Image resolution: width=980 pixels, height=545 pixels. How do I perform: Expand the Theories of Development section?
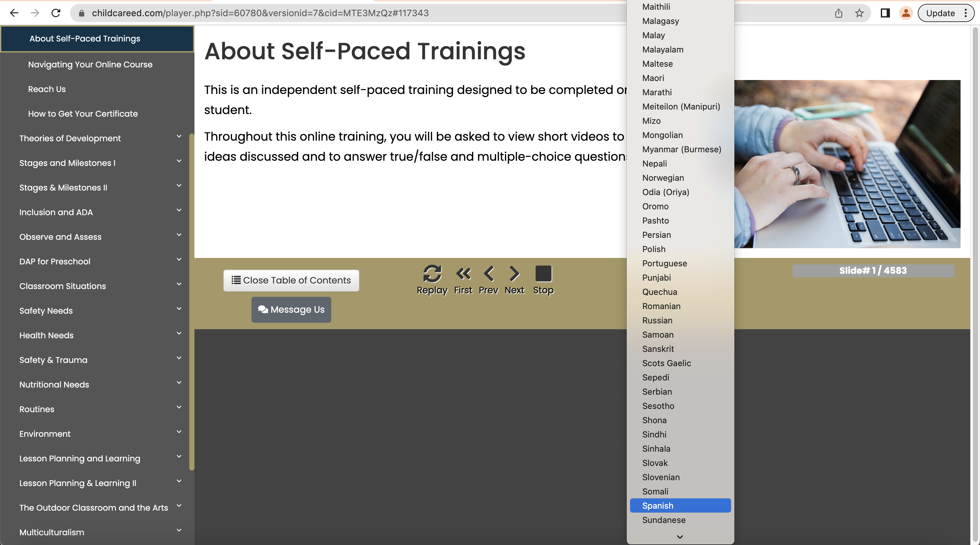(179, 136)
